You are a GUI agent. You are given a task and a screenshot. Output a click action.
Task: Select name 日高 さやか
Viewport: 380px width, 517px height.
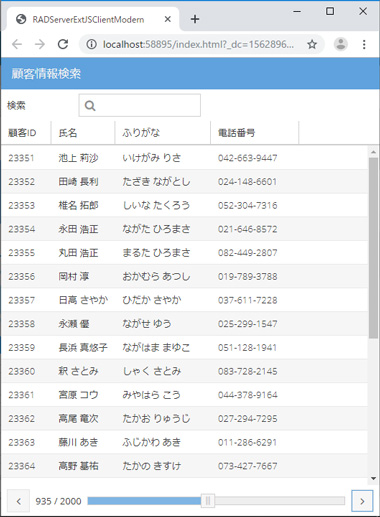pyautogui.click(x=83, y=300)
